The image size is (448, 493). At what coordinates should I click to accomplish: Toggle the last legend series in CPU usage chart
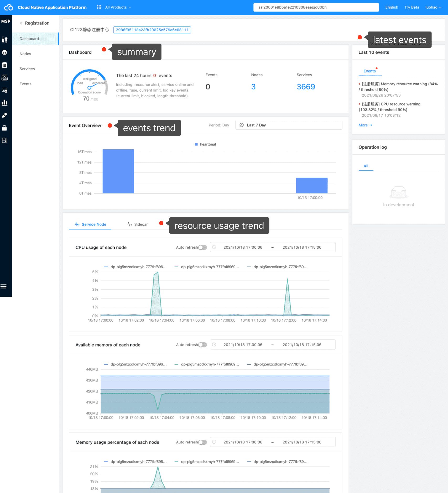tap(277, 267)
